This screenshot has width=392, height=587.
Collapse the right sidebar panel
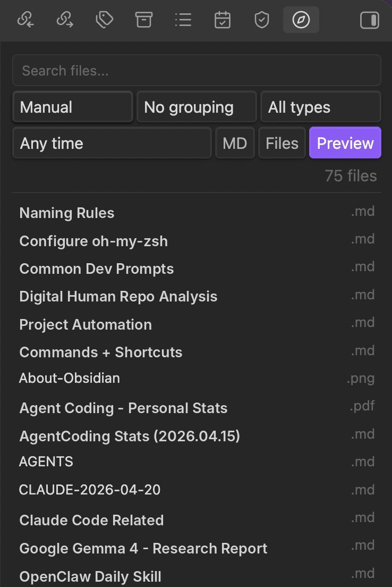(x=370, y=20)
